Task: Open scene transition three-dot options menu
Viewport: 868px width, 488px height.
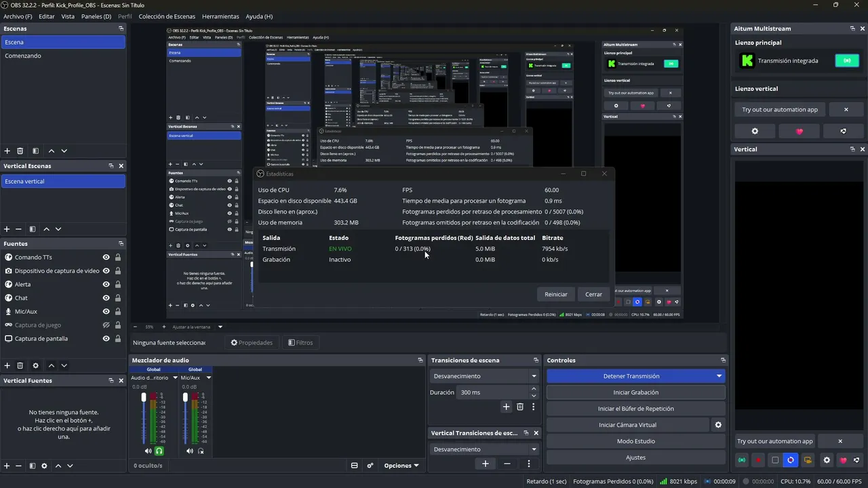Action: [x=533, y=407]
